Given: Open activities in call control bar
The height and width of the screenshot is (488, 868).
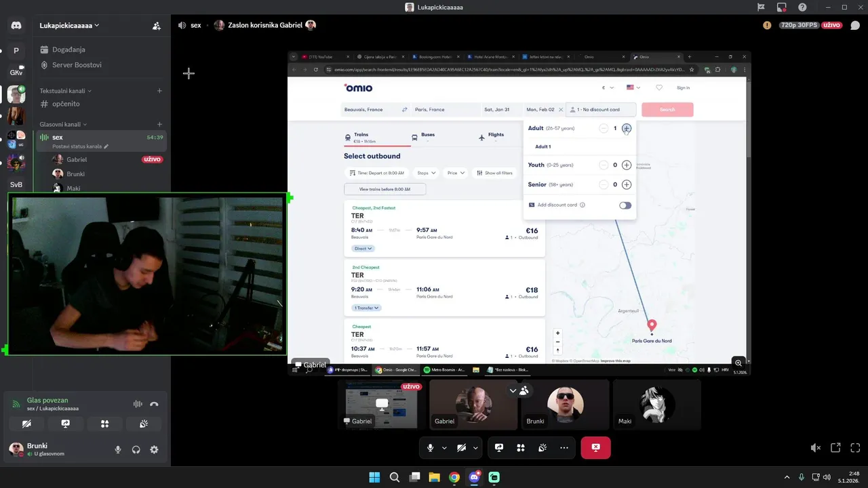Looking at the screenshot, I should (521, 448).
